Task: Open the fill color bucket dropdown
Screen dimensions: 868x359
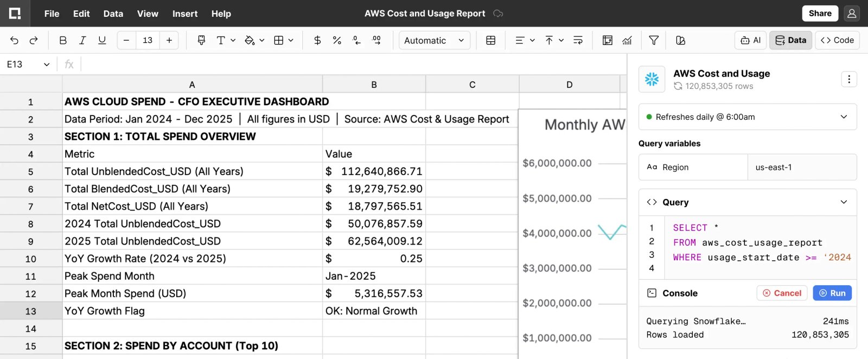Action: click(254, 40)
